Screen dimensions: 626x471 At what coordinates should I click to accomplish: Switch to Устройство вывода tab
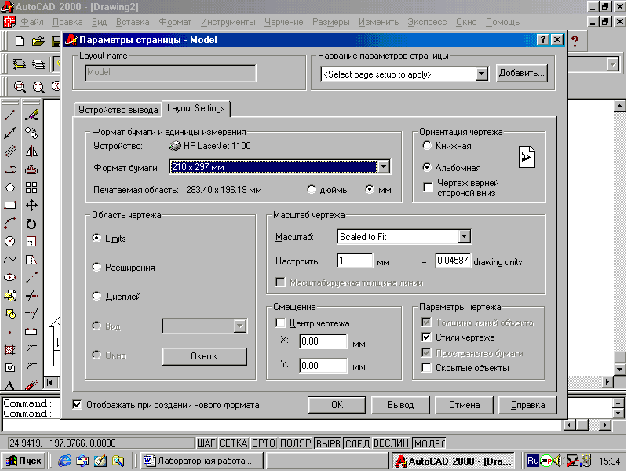(x=118, y=110)
